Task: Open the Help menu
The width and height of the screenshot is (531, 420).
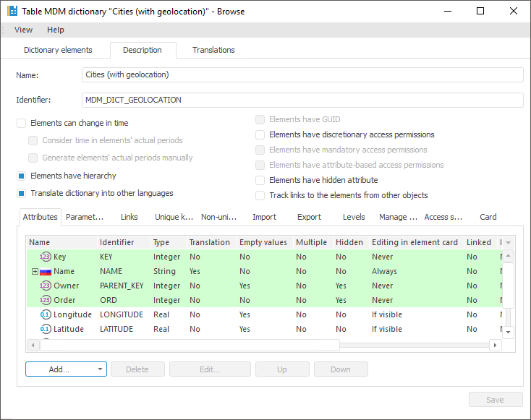Action: (x=56, y=30)
